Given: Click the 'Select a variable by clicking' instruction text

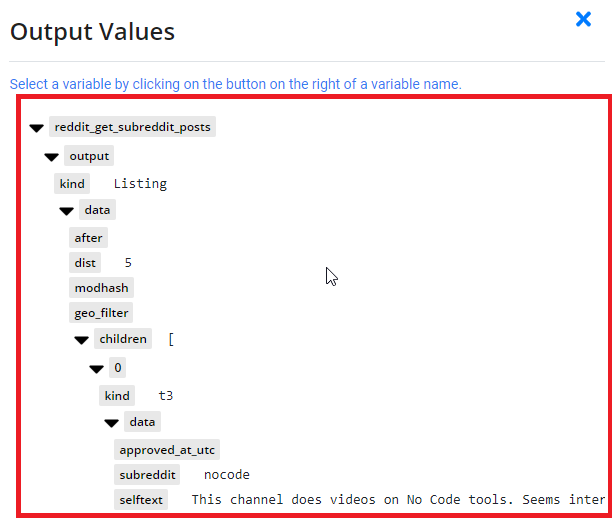Looking at the screenshot, I should pos(235,84).
